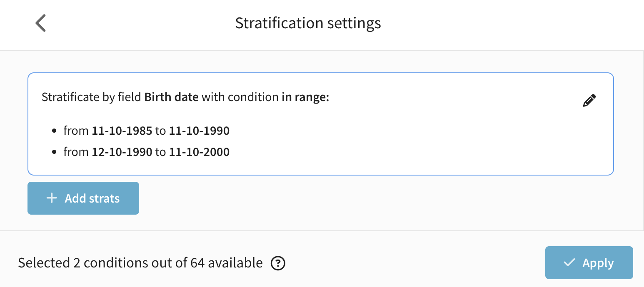Click the checkmark icon on Apply
Screen dimensions: 644x287
click(x=569, y=263)
